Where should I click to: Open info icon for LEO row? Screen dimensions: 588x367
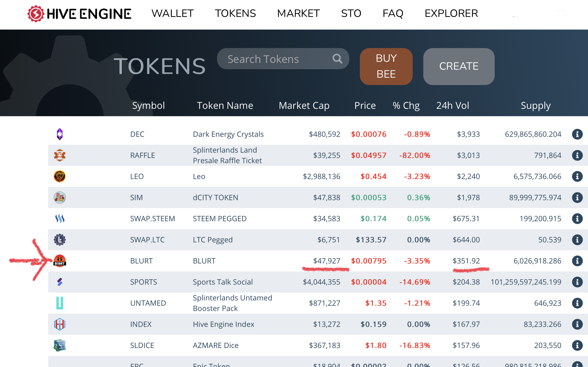[x=577, y=176]
